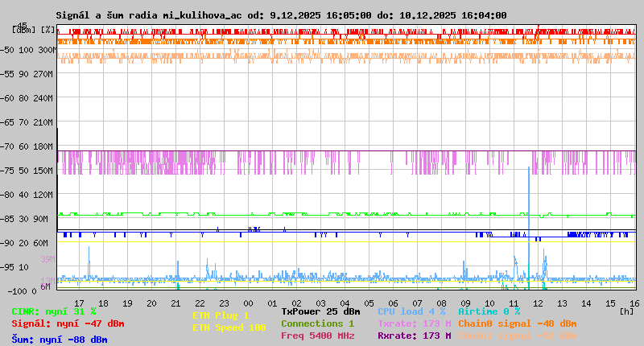
Task: Click the "Connections 1" legend label
Action: [x=317, y=323]
